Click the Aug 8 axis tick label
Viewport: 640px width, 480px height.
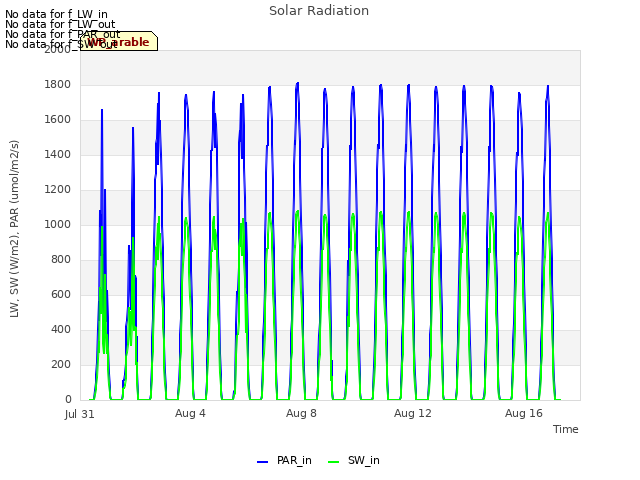[x=301, y=413]
